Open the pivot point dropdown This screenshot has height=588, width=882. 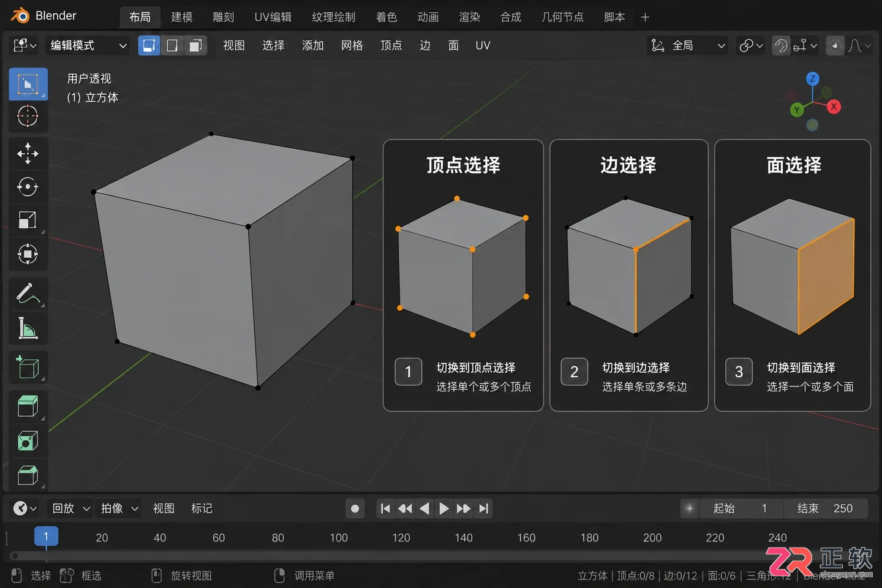click(751, 45)
